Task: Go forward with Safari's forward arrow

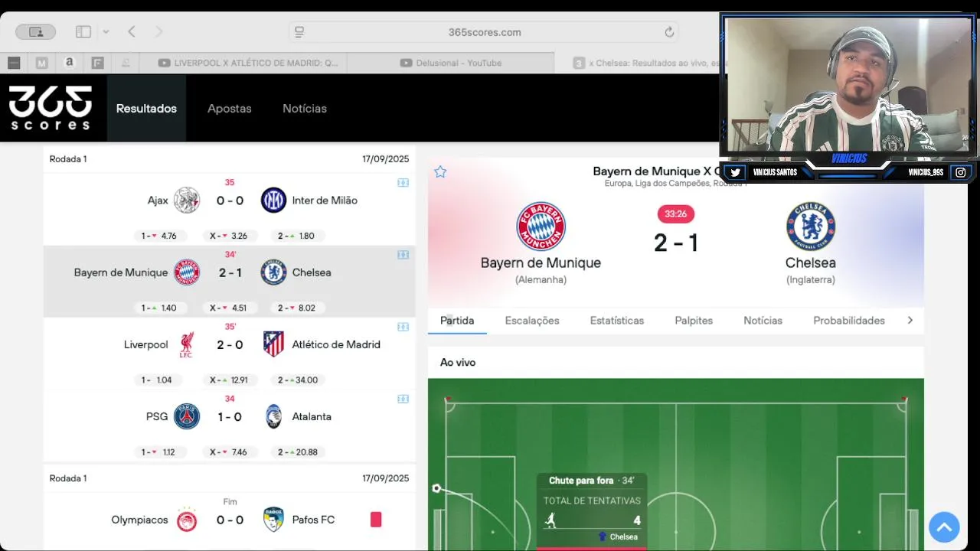Action: point(159,31)
